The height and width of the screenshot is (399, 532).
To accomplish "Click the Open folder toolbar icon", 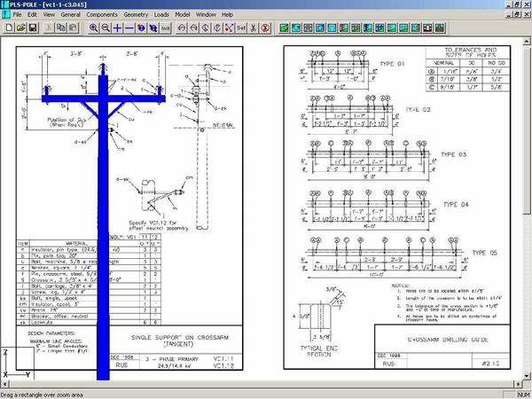I will 20,27.
